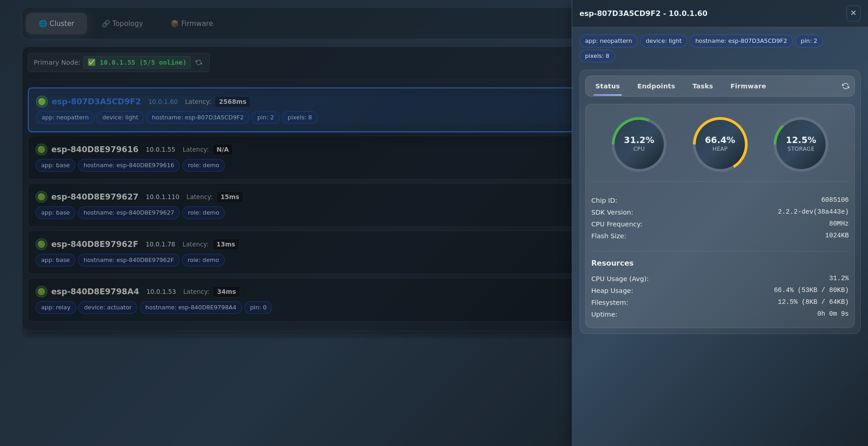Click the refresh icon in node details tabs

point(845,86)
